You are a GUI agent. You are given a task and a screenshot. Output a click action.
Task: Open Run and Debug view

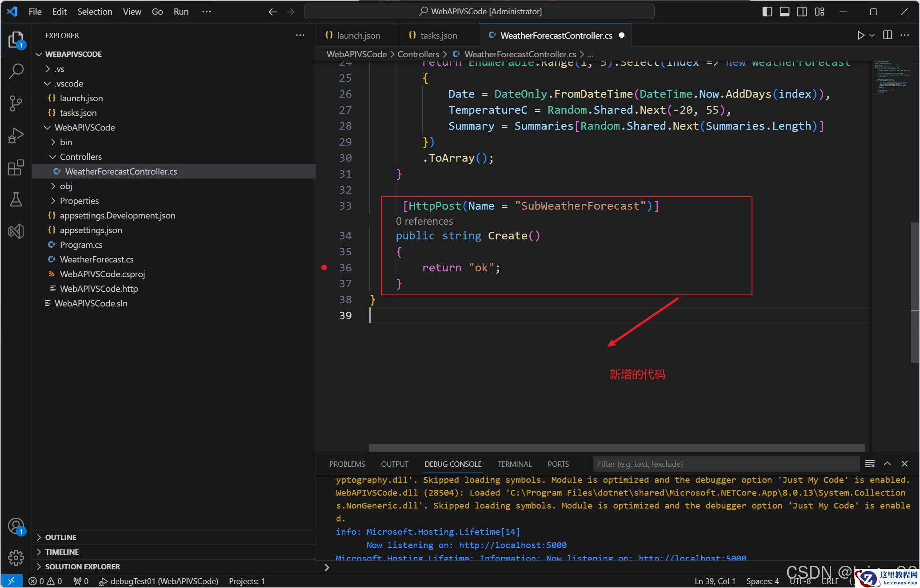tap(16, 135)
